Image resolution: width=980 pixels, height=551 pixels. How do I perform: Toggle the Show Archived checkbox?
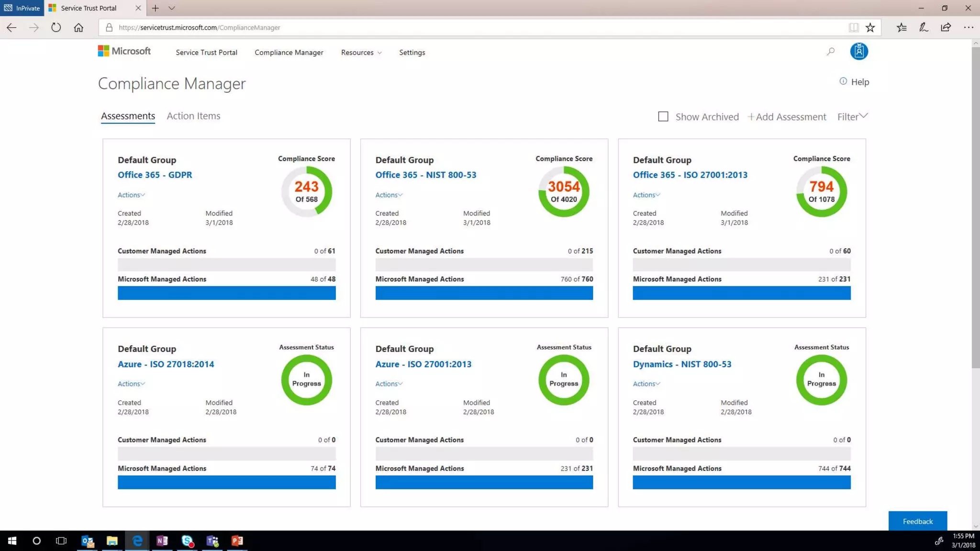coord(663,117)
